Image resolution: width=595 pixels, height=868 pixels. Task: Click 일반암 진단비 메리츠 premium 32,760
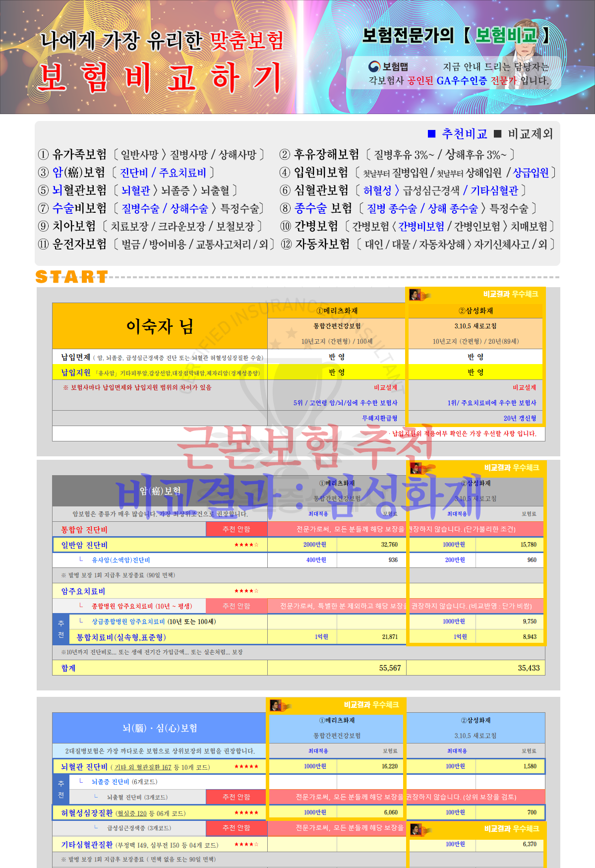[389, 545]
